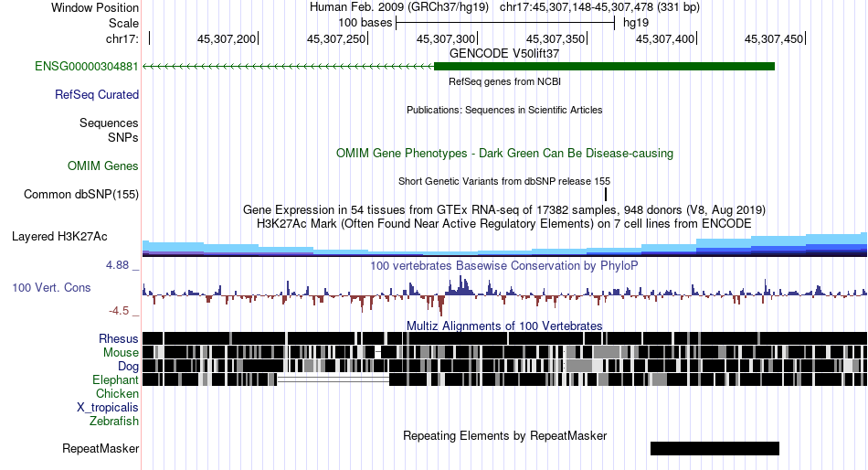Click the 45,307,200 ruler position

click(x=227, y=38)
